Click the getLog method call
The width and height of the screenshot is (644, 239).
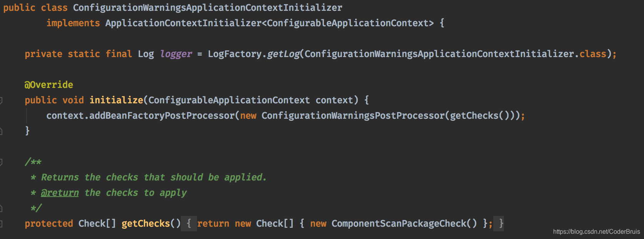[x=283, y=54]
